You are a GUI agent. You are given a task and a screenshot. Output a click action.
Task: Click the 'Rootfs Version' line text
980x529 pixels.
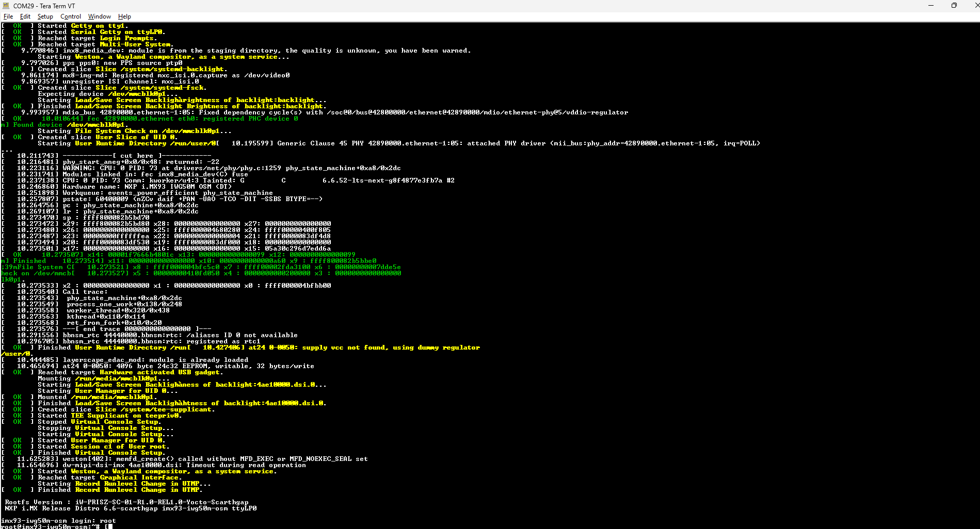pos(126,502)
